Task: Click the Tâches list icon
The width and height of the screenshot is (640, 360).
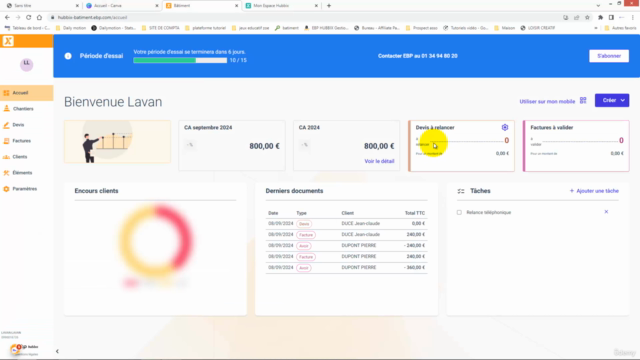Action: pyautogui.click(x=461, y=191)
